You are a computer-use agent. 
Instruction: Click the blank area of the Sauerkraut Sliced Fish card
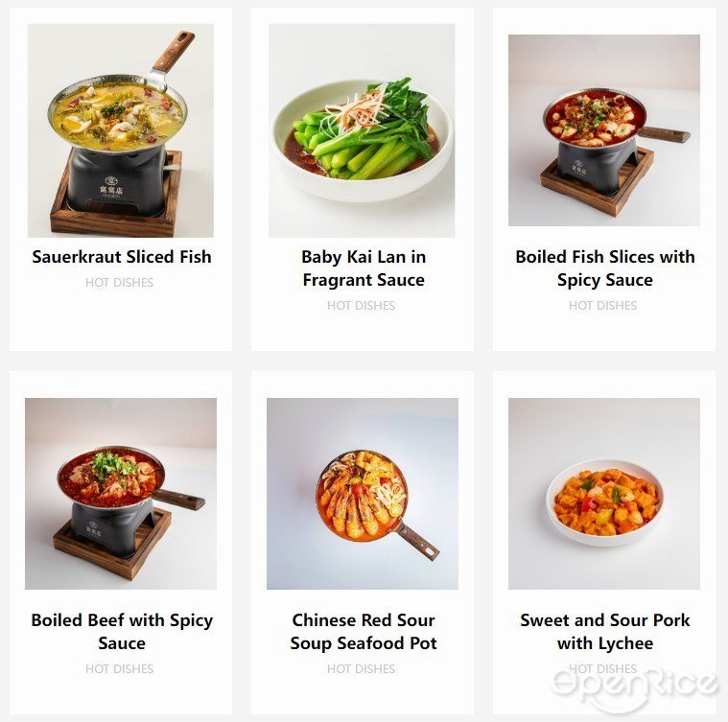click(x=121, y=321)
